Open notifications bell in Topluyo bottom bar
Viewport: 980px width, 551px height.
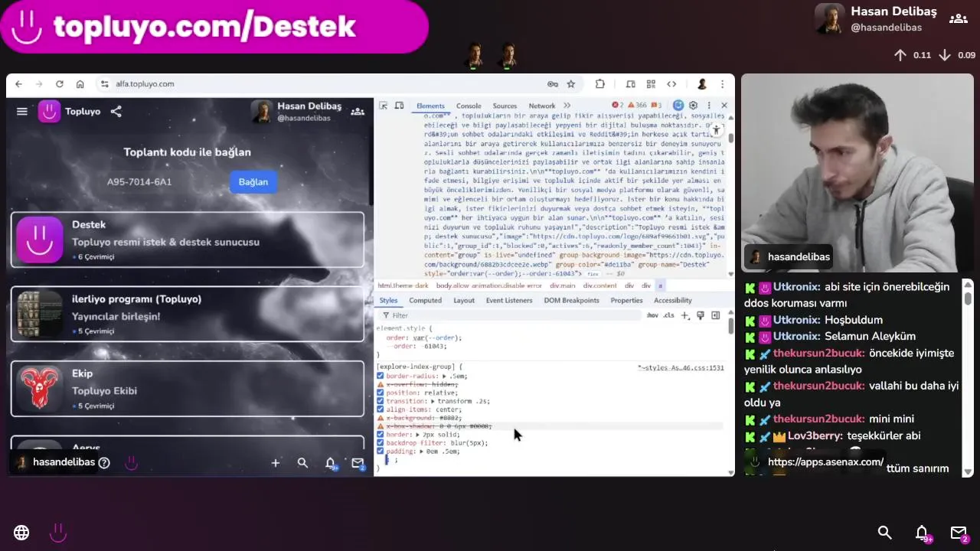(331, 463)
